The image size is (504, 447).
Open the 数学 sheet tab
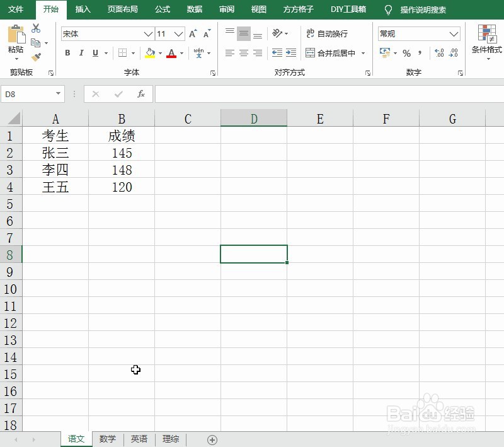pyautogui.click(x=108, y=439)
